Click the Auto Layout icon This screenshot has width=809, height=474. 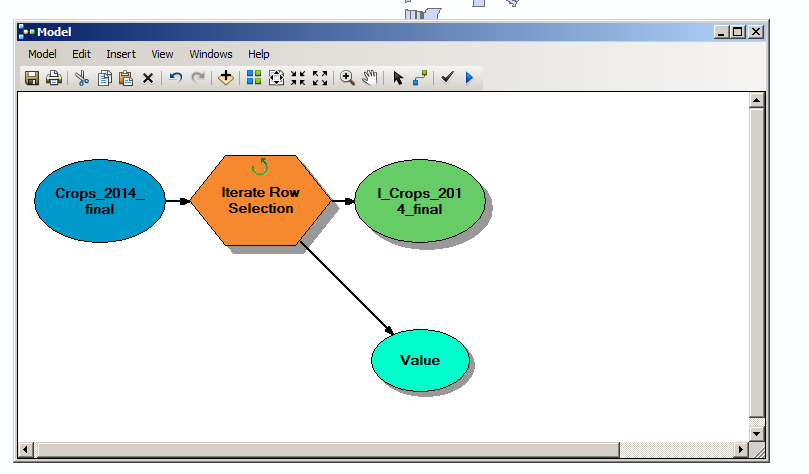click(x=254, y=78)
